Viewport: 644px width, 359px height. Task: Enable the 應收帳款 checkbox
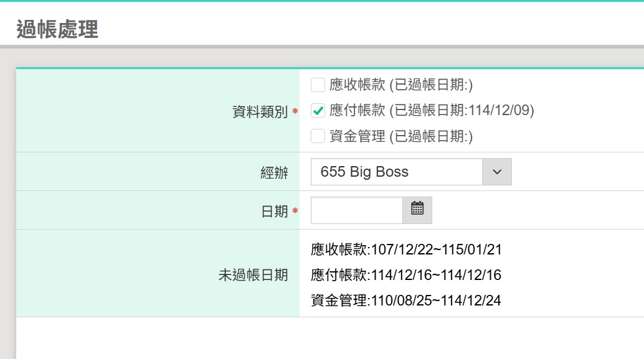tap(318, 85)
